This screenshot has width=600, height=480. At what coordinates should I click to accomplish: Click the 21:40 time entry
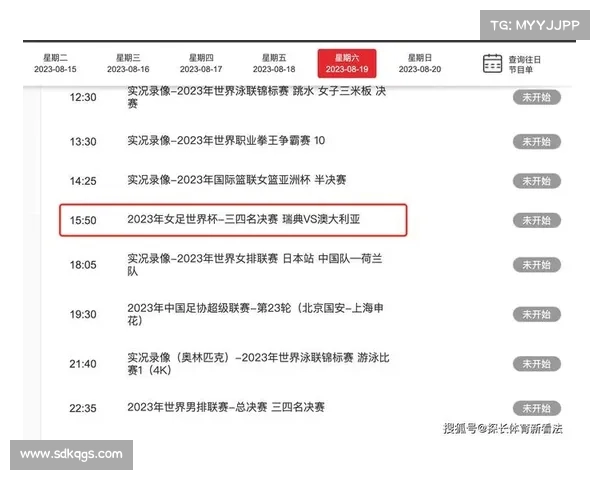click(83, 364)
